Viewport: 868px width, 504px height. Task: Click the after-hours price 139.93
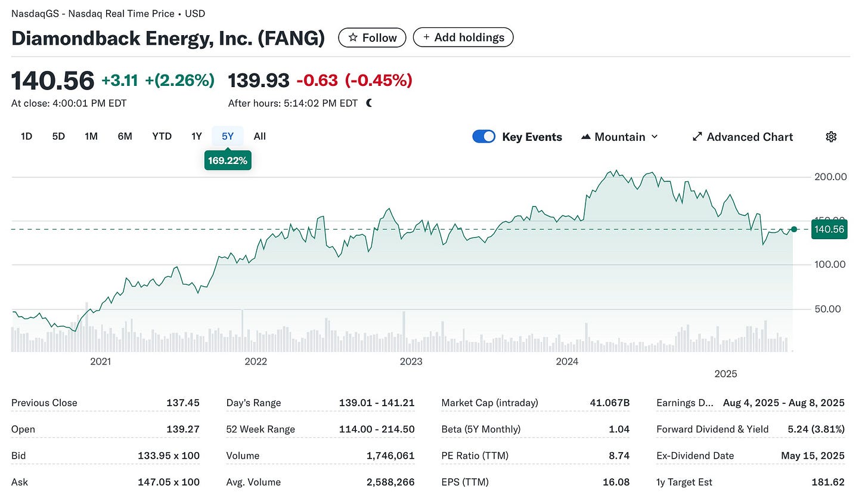(259, 81)
